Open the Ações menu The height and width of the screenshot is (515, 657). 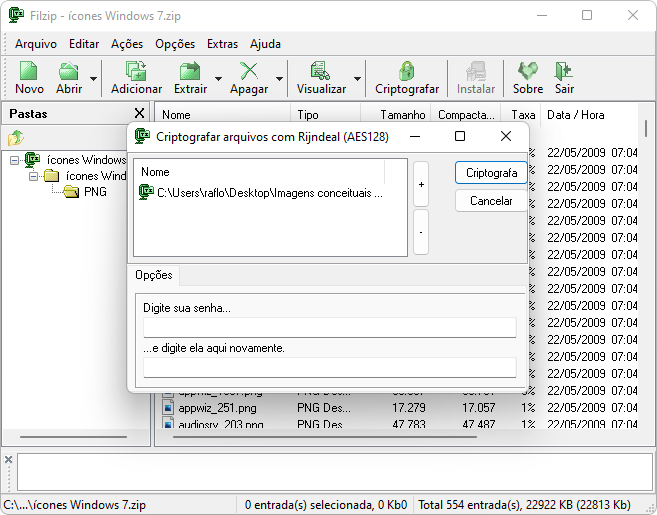pyautogui.click(x=127, y=44)
